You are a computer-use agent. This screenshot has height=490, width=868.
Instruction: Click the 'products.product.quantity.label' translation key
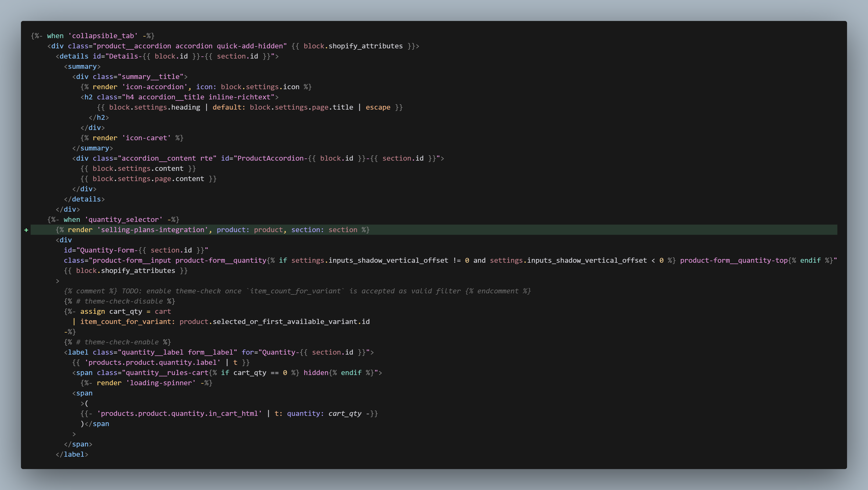152,362
